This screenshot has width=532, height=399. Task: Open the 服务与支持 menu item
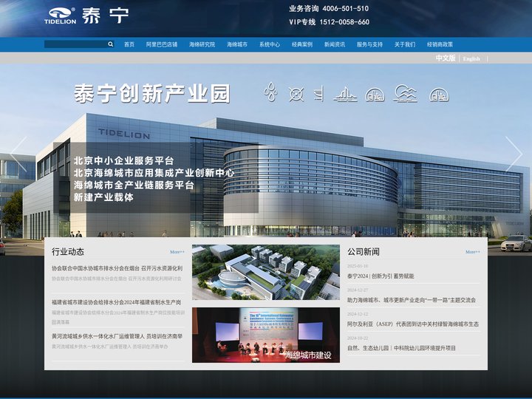[369, 44]
